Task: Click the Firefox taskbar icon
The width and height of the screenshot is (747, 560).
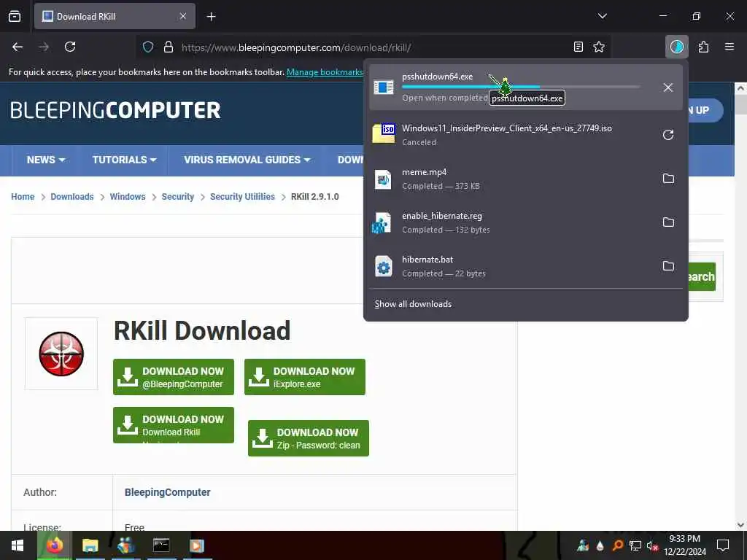Action: (x=55, y=545)
